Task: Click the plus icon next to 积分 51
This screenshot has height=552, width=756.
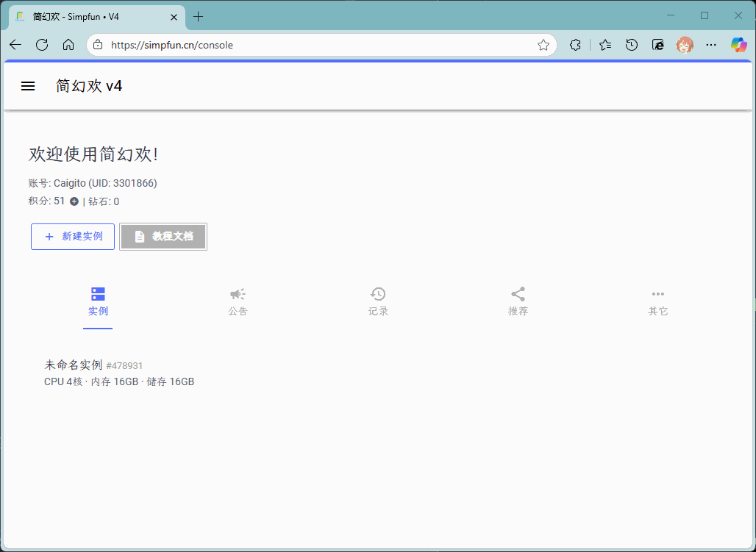Action: click(74, 201)
